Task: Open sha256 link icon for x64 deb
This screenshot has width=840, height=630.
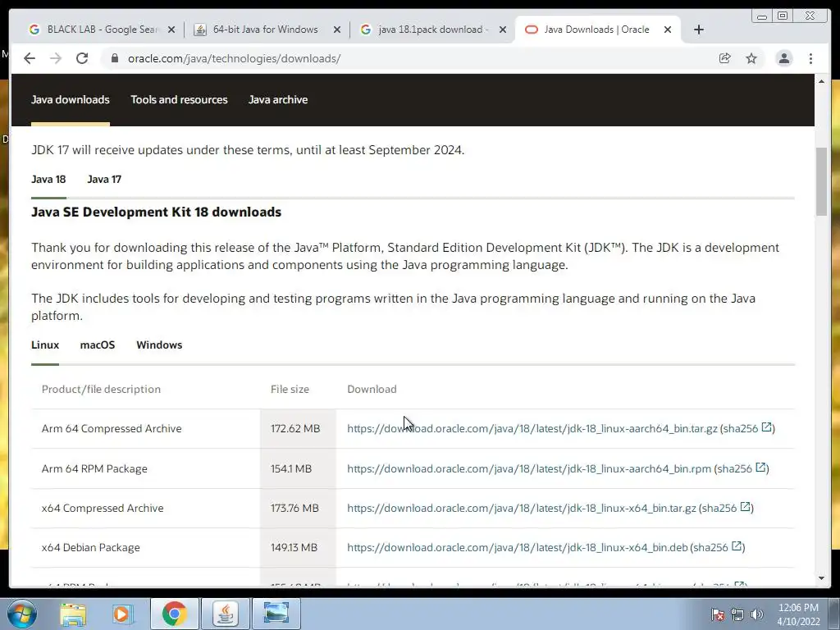Action: point(737,546)
